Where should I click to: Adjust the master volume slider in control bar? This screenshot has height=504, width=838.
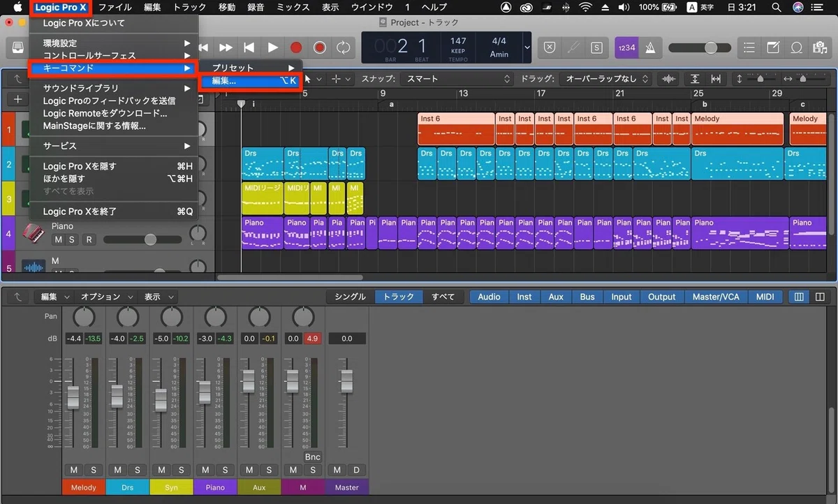[x=700, y=47]
